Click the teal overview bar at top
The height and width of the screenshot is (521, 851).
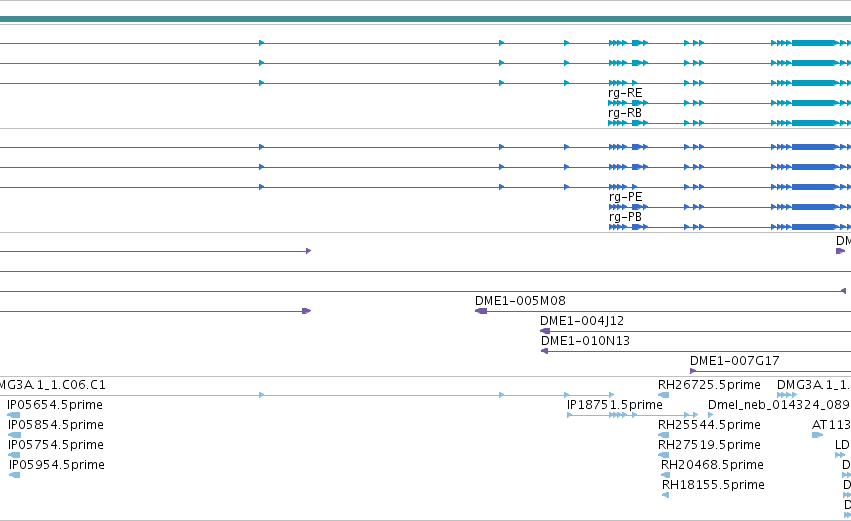[x=426, y=19]
